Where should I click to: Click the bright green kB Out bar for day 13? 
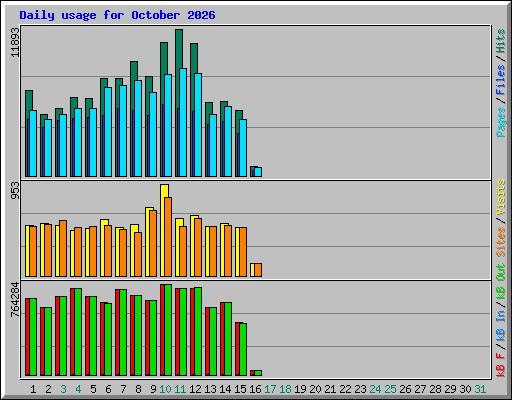(x=213, y=342)
